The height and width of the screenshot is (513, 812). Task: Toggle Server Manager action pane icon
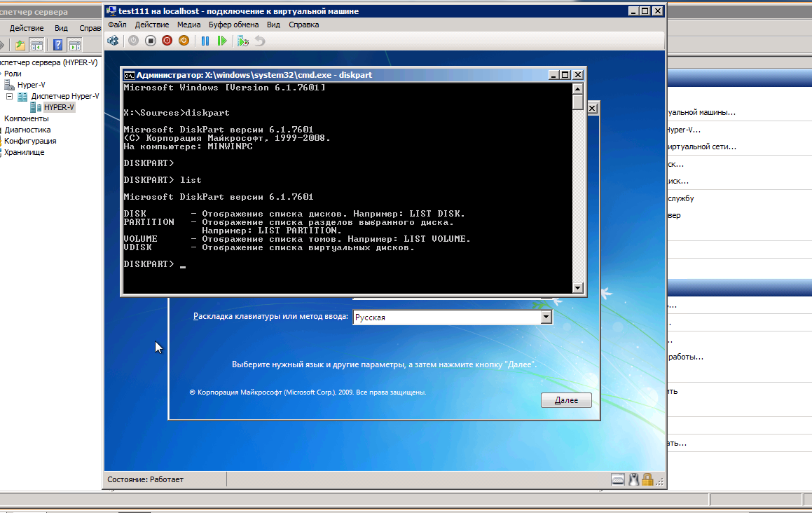[74, 45]
